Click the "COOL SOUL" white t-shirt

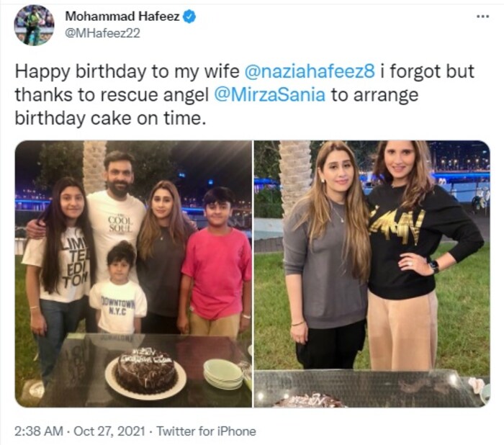(x=118, y=234)
